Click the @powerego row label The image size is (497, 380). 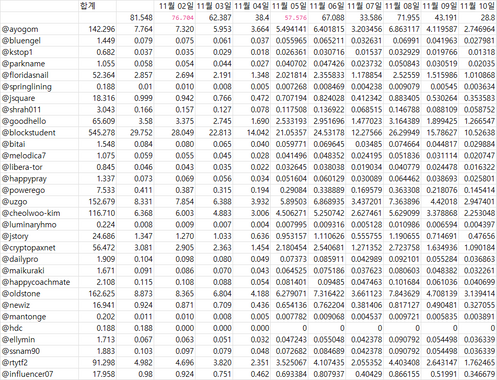23,190
